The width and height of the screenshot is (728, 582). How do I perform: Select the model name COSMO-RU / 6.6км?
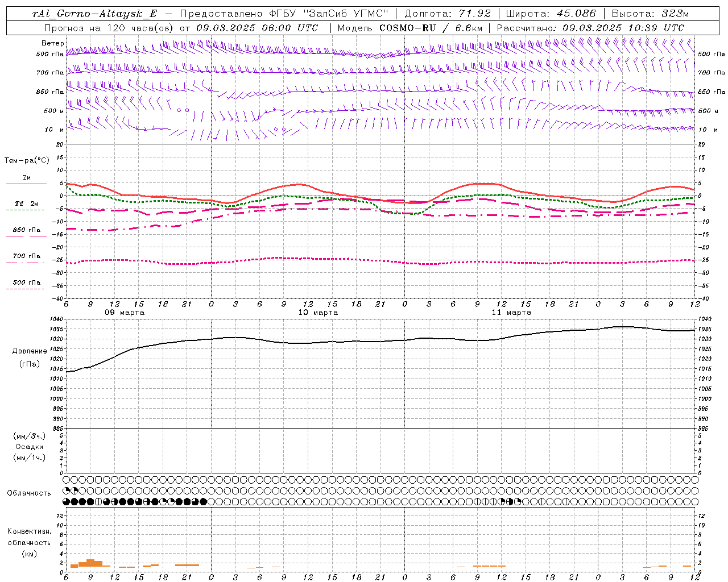click(x=431, y=28)
